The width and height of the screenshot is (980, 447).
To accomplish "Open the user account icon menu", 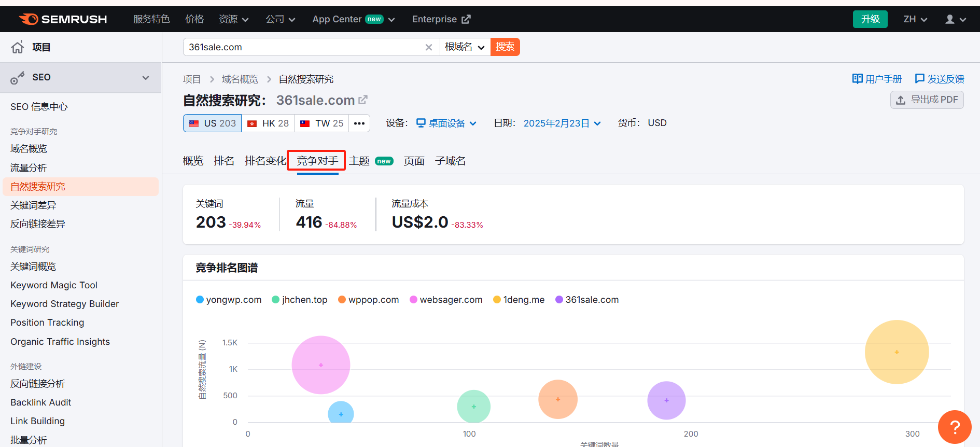I will pos(956,19).
